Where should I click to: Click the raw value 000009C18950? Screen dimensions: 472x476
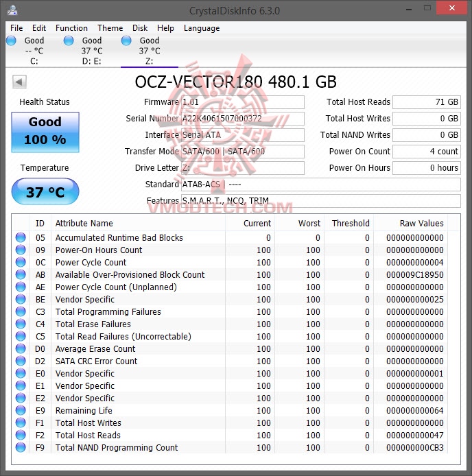click(415, 275)
